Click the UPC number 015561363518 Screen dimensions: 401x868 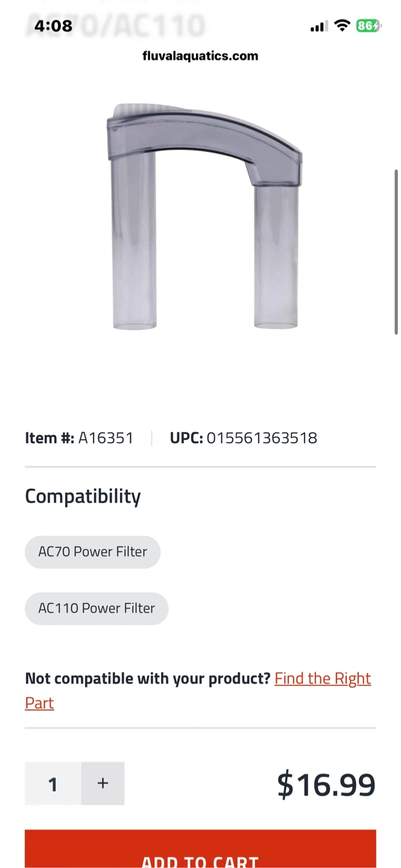click(262, 438)
